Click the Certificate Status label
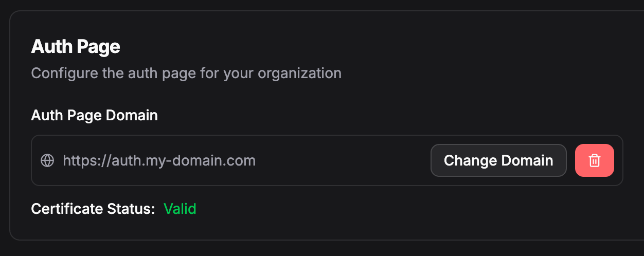 (93, 209)
